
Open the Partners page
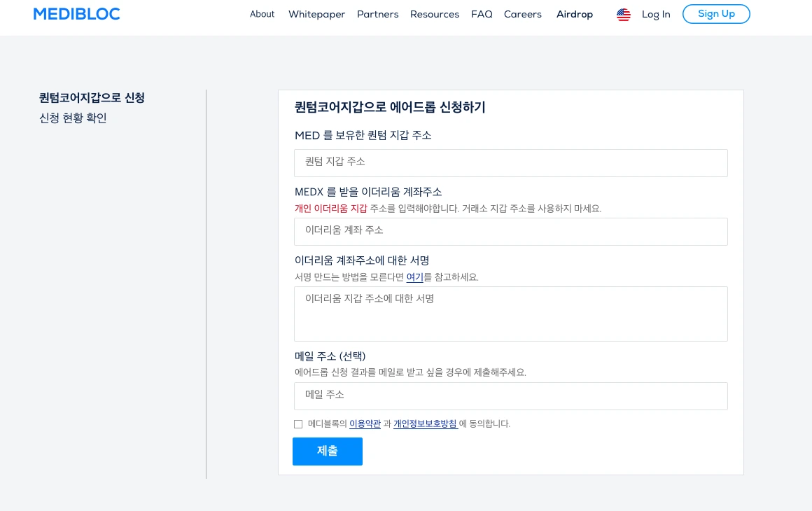pyautogui.click(x=377, y=15)
